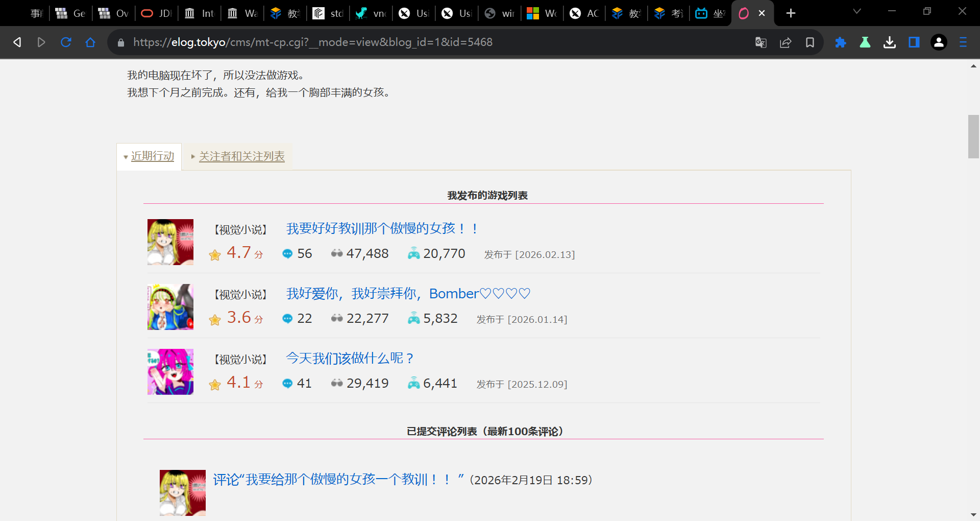
Task: Switch to the 'vn' dinosaur tab
Action: 371,13
